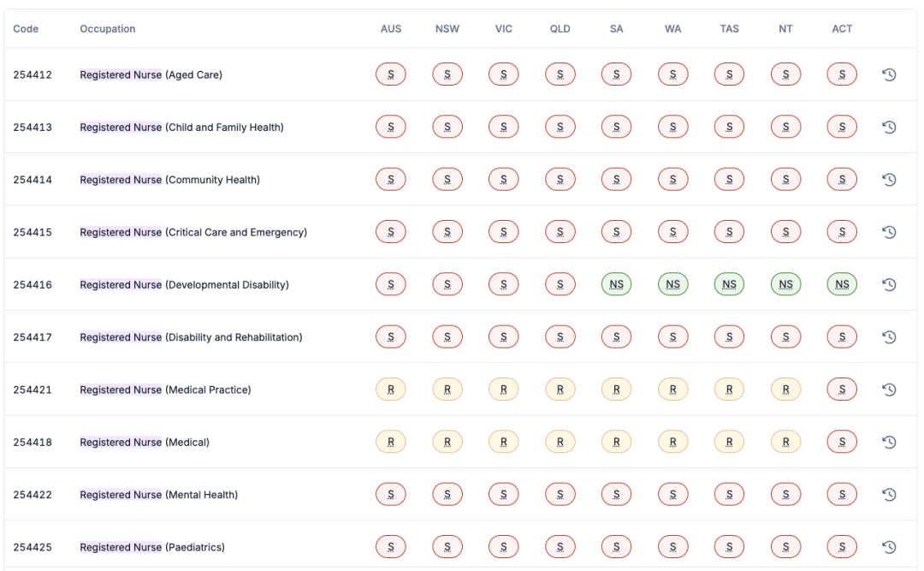Open Registered Nurse (Aged Care) occupation
Screen dimensions: 924x571
(x=151, y=74)
